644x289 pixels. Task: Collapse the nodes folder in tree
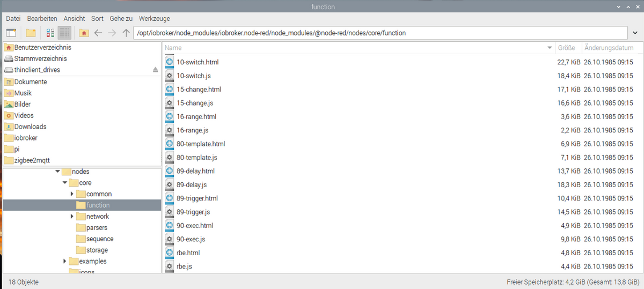pyautogui.click(x=57, y=172)
